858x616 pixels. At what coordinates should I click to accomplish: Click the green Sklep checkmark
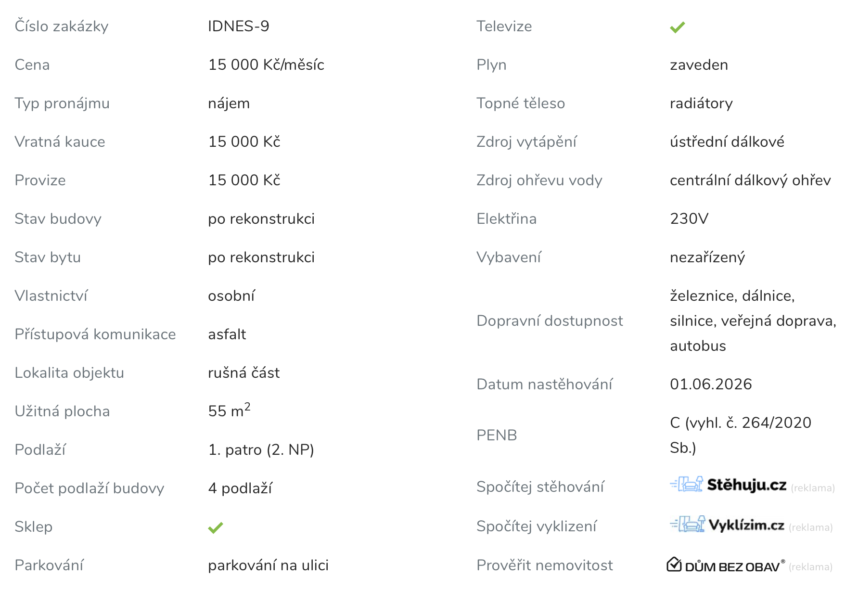coord(215,528)
